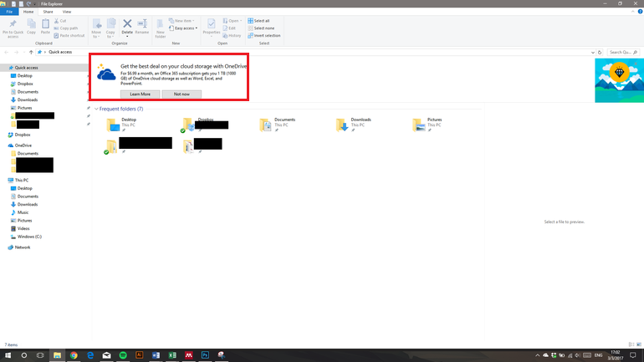Viewport: 644px width, 362px height.
Task: Open the Copy to dropdown
Action: coord(110,28)
